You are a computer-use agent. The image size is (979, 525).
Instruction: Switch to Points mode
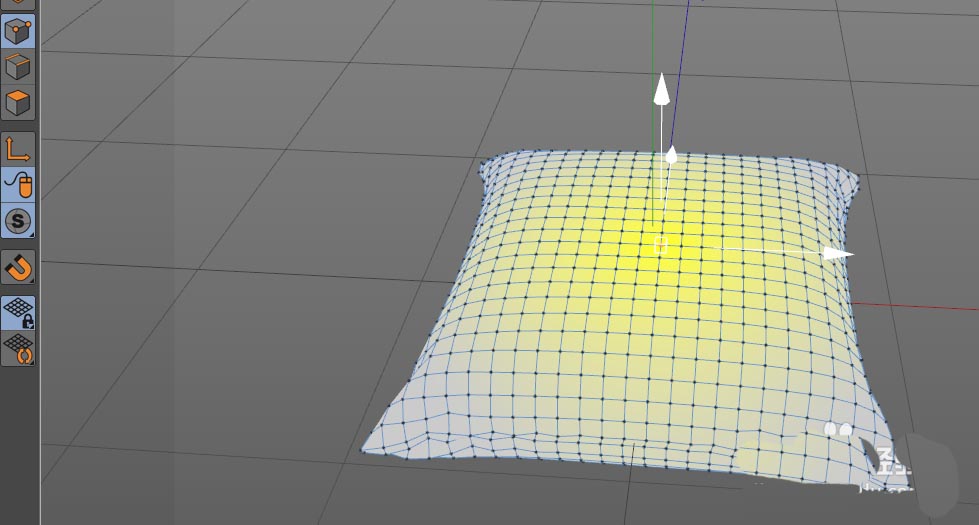[18, 31]
